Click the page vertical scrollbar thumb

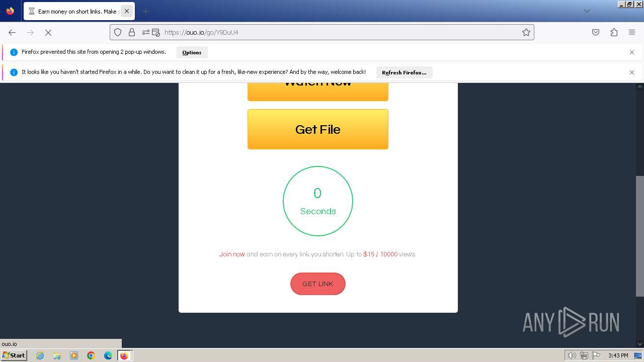coord(640,236)
